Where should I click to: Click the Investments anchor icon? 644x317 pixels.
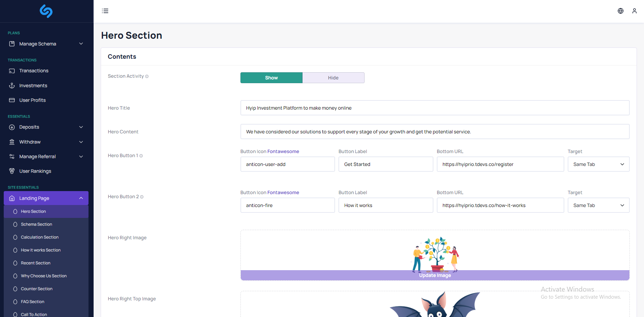pos(12,86)
